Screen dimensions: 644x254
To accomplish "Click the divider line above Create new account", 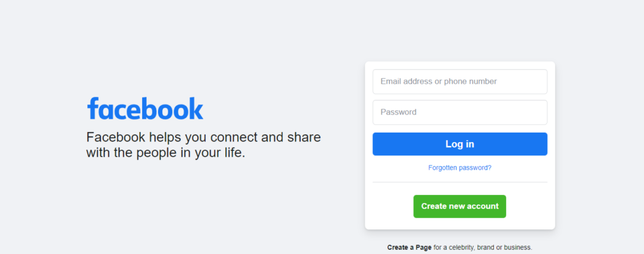I will pos(460,182).
